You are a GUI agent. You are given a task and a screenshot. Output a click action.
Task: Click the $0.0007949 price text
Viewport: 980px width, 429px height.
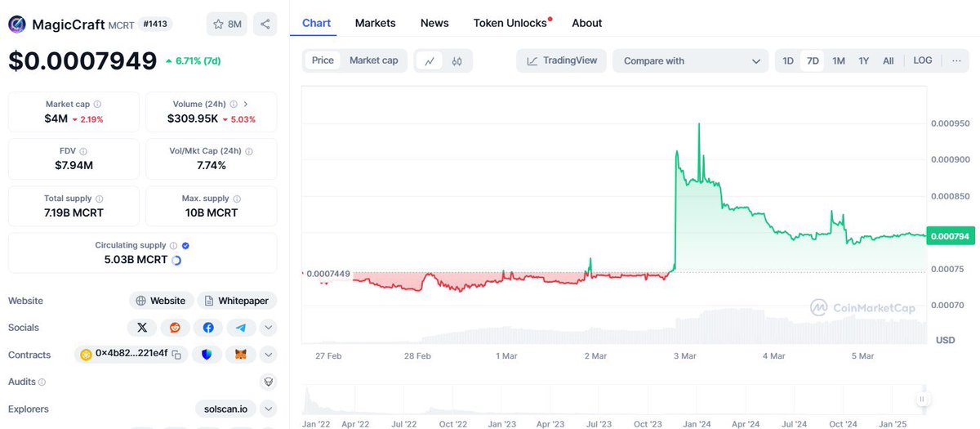[82, 61]
